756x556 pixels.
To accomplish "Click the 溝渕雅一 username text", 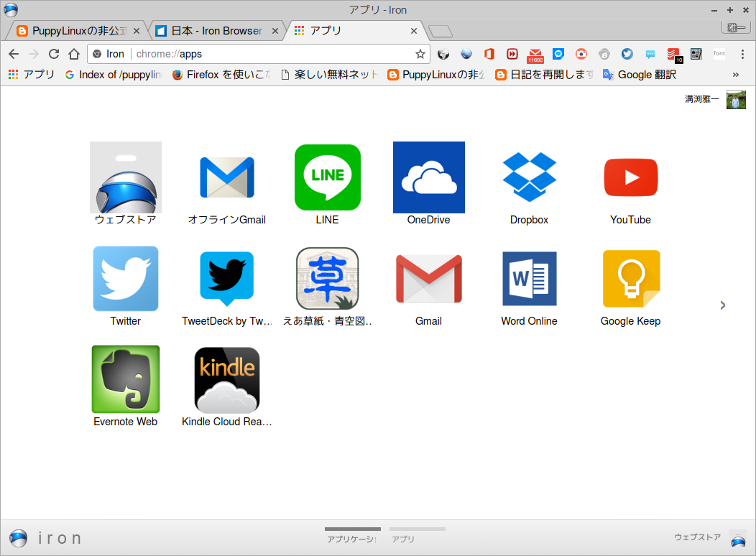I will point(702,99).
